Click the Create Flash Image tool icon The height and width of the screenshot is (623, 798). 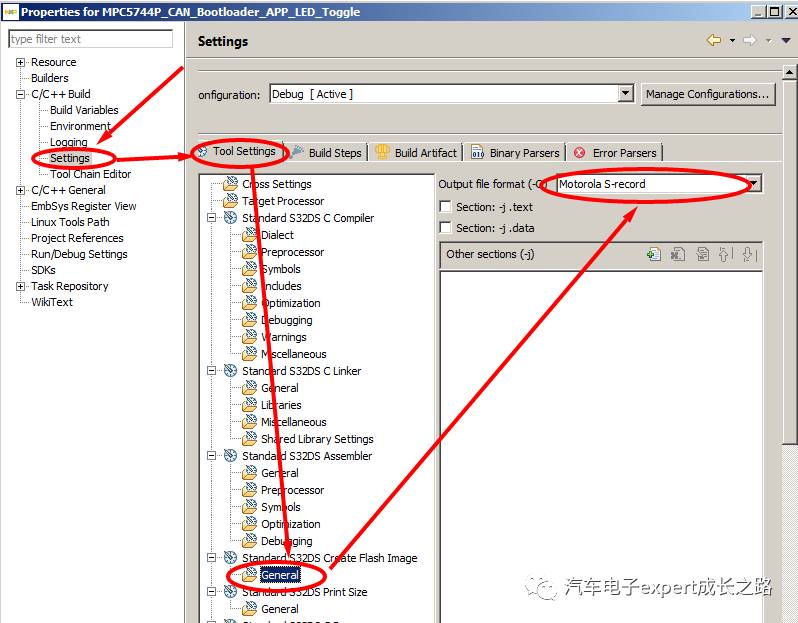(x=231, y=558)
